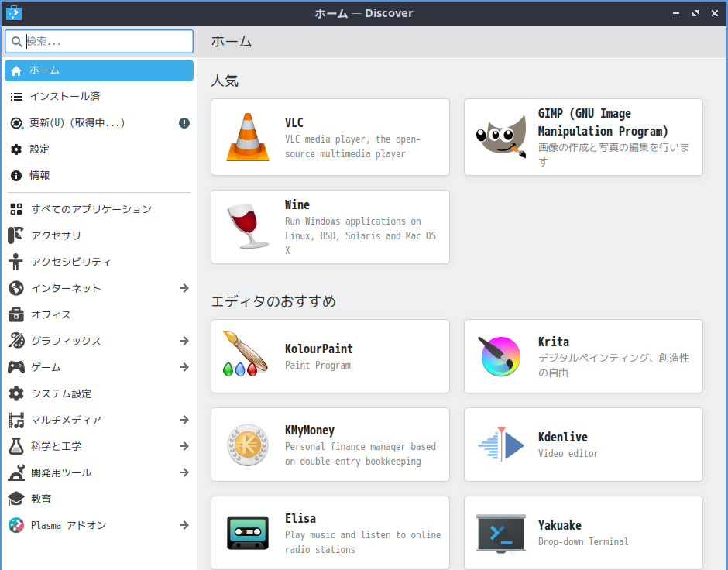Open the Yakuake app title
728x570 pixels.
click(x=559, y=525)
